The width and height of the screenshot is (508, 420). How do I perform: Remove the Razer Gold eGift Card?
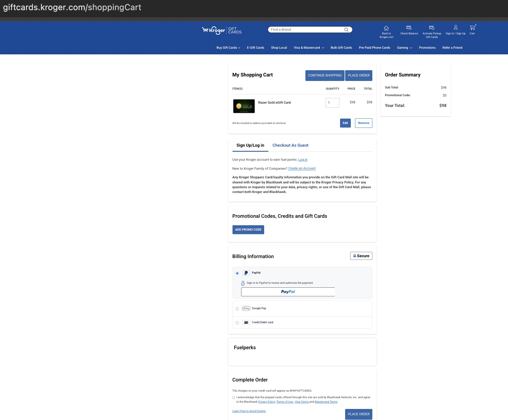363,123
